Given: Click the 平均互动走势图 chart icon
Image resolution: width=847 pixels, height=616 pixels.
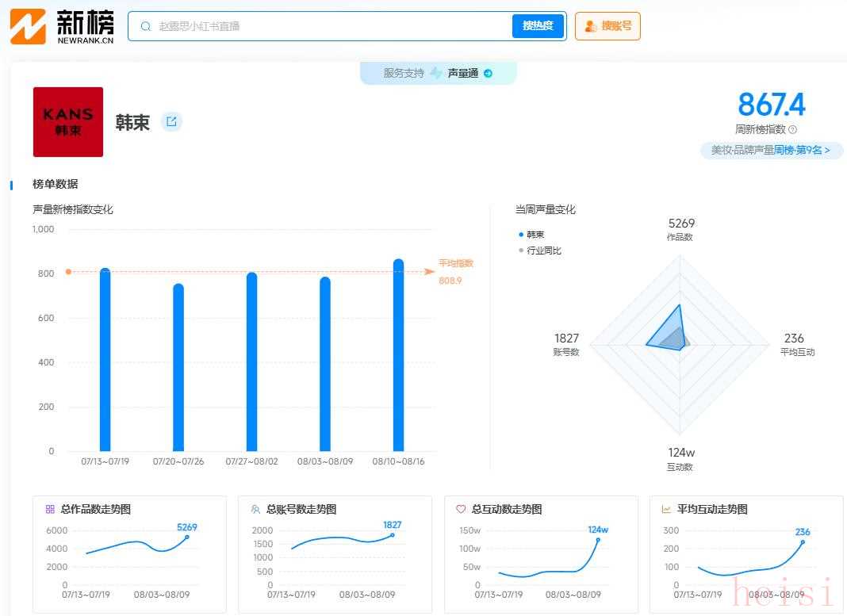Looking at the screenshot, I should pos(666,509).
